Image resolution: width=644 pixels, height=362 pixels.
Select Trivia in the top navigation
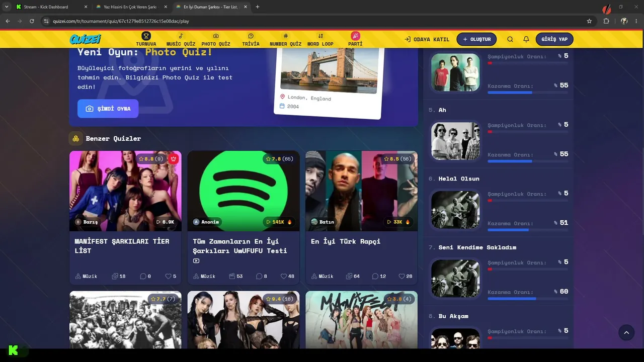coord(251,39)
